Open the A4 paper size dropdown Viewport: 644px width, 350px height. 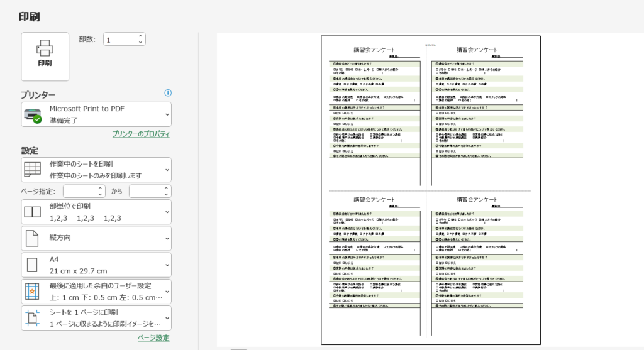(96, 265)
